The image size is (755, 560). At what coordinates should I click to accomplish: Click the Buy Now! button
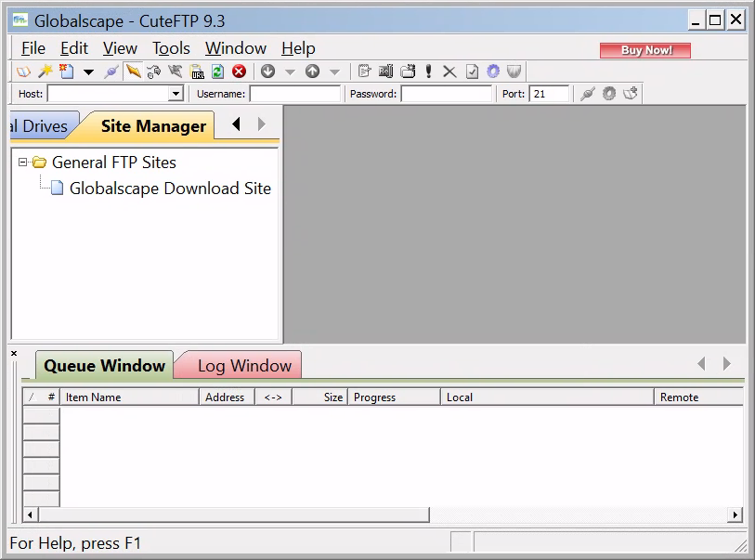tap(645, 50)
